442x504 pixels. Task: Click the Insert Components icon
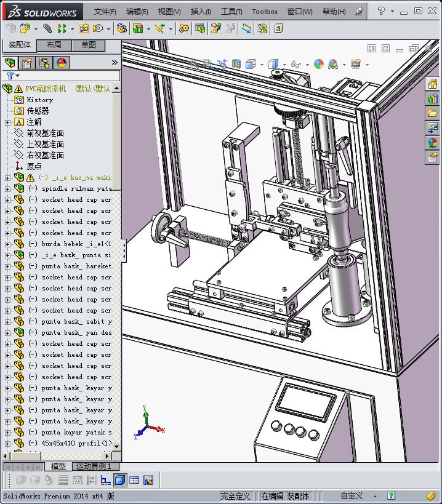click(25, 28)
